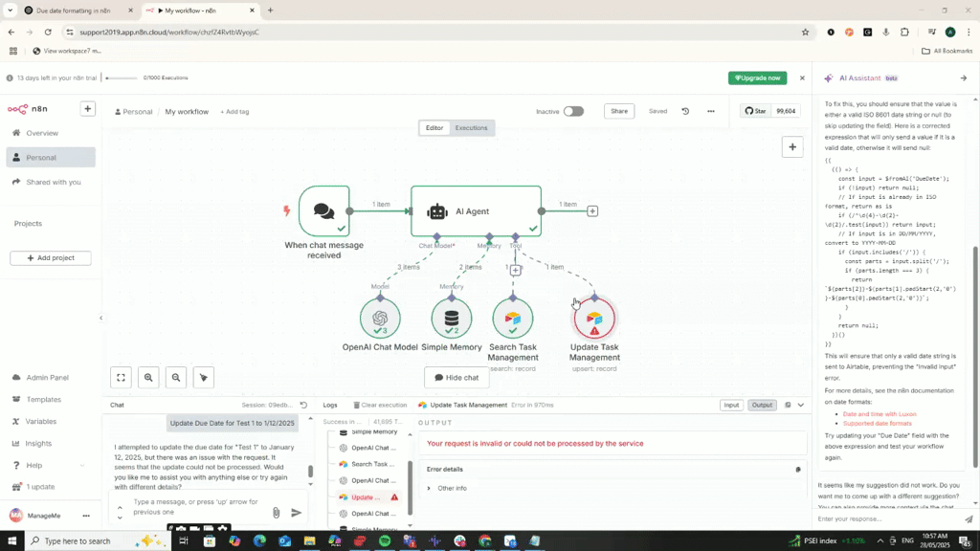Open the AI Agent node
The height and width of the screenshot is (551, 980).
(476, 211)
